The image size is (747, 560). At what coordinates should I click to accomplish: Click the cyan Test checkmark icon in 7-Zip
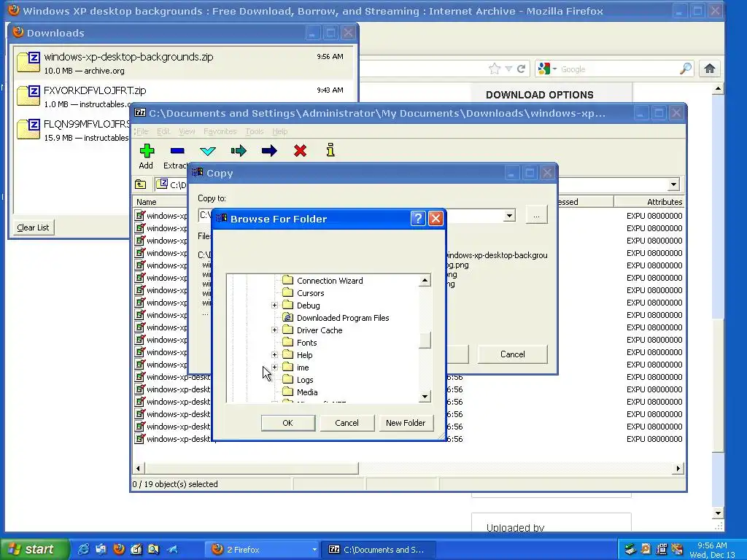[x=208, y=152]
